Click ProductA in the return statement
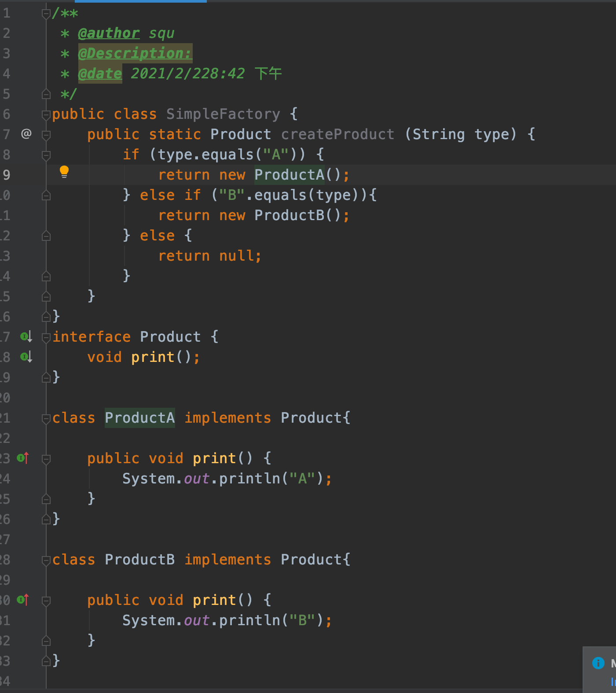The width and height of the screenshot is (616, 693). pyautogui.click(x=289, y=175)
